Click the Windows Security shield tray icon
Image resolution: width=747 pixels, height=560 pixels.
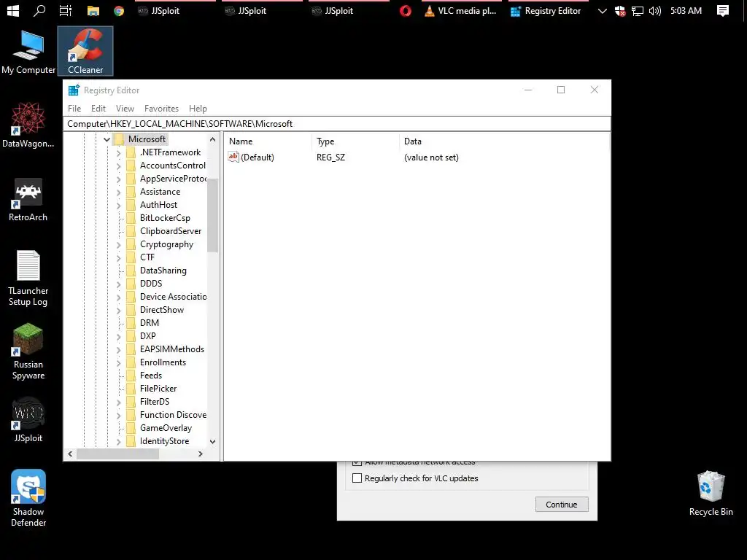pos(620,10)
